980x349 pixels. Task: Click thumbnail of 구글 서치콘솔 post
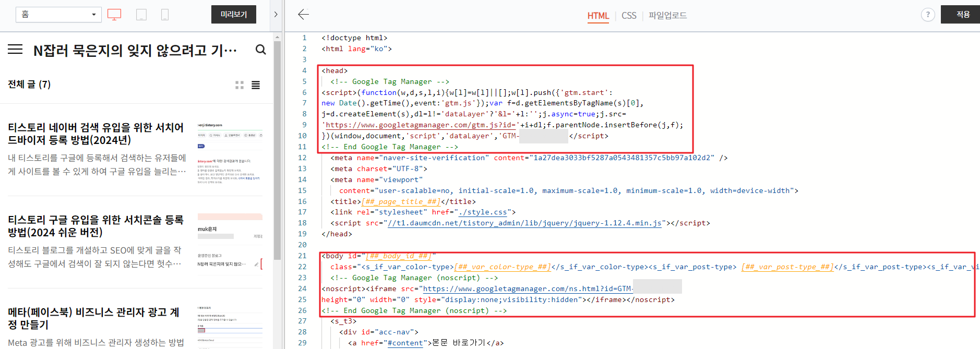coord(230,246)
